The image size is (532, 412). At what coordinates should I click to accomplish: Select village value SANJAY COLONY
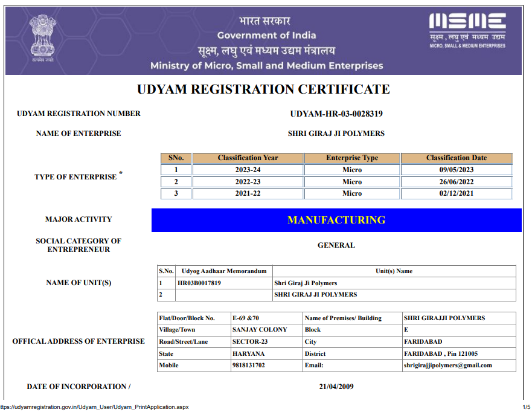coord(260,330)
